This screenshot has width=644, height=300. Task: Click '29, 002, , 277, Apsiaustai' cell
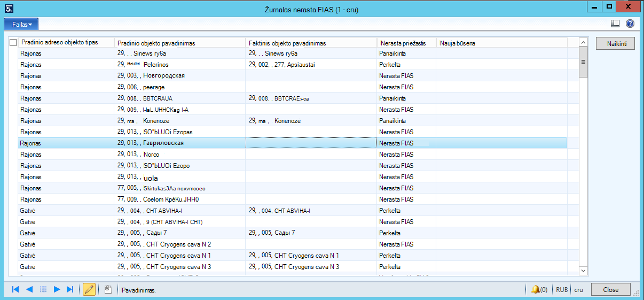tap(311, 64)
